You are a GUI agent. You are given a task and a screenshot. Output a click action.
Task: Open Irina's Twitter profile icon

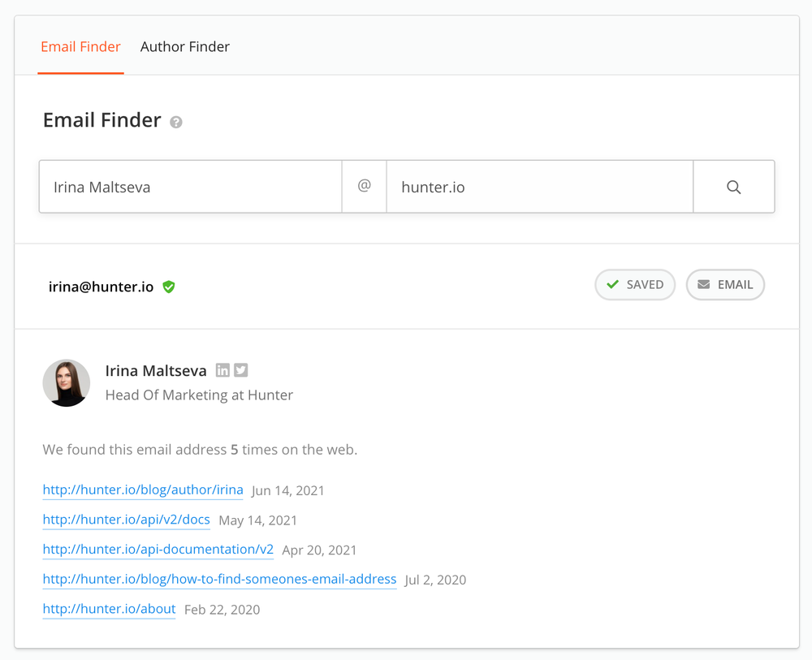pyautogui.click(x=241, y=370)
